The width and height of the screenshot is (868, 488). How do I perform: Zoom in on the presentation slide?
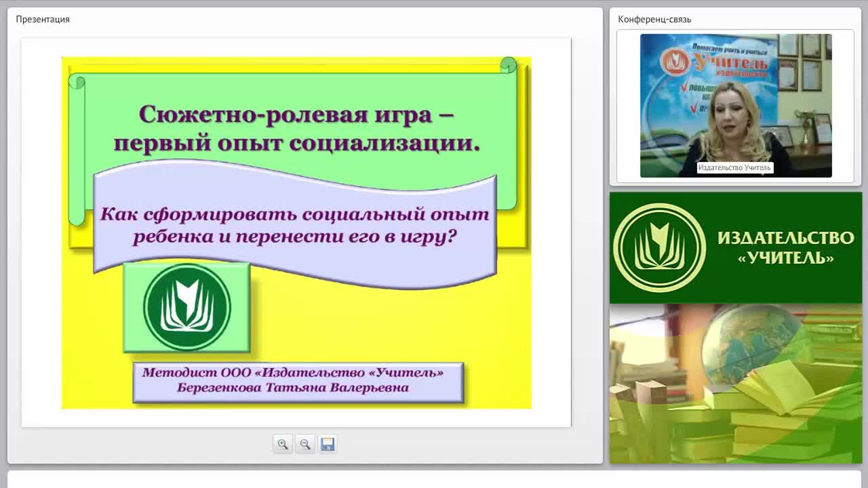coord(283,444)
